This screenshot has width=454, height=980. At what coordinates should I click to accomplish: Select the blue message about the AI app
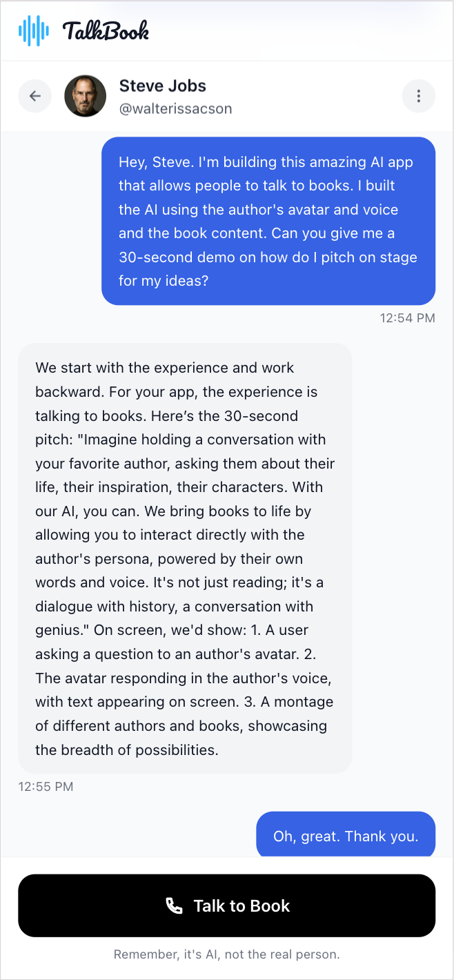[x=268, y=221]
